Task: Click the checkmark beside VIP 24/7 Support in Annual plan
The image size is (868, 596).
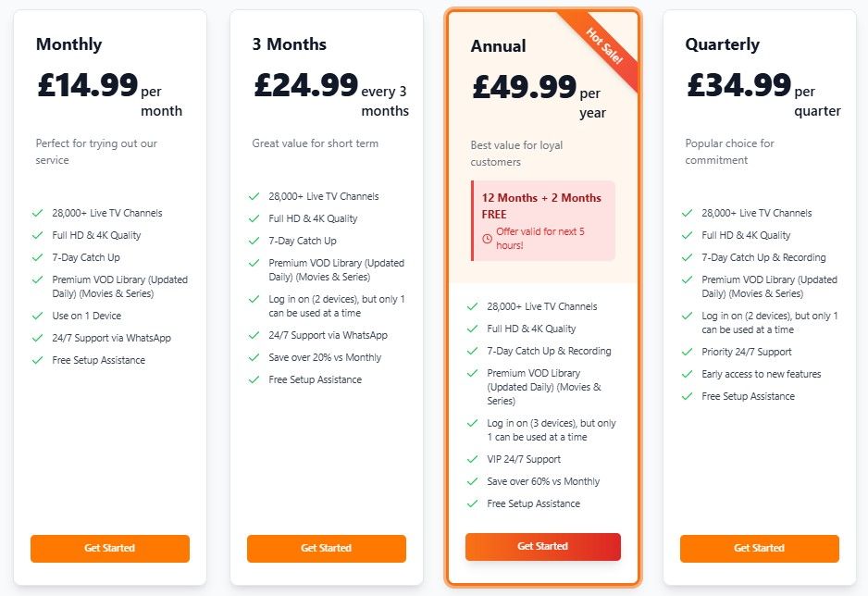Action: [x=469, y=459]
